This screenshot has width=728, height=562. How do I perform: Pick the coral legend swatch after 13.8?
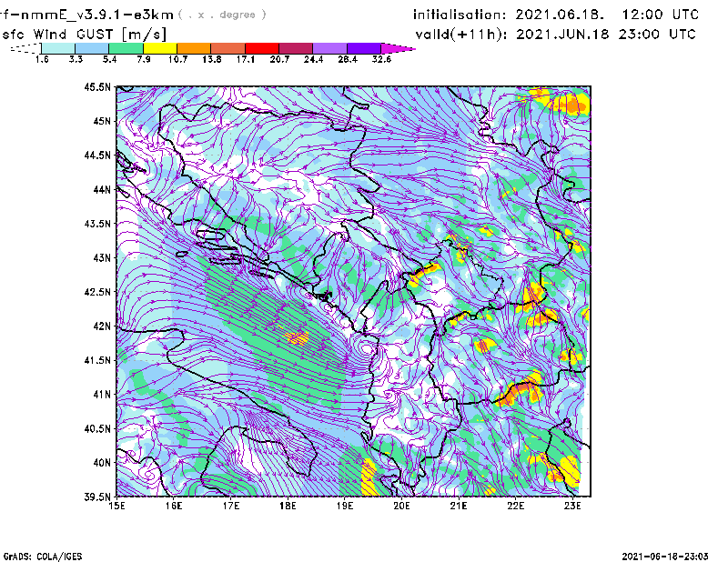pos(228,48)
